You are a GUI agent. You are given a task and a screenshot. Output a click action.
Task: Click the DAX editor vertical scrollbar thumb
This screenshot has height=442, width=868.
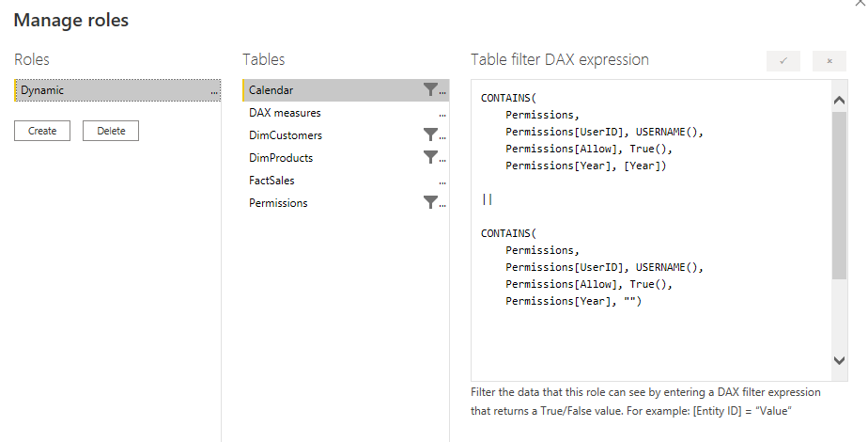pyautogui.click(x=839, y=196)
